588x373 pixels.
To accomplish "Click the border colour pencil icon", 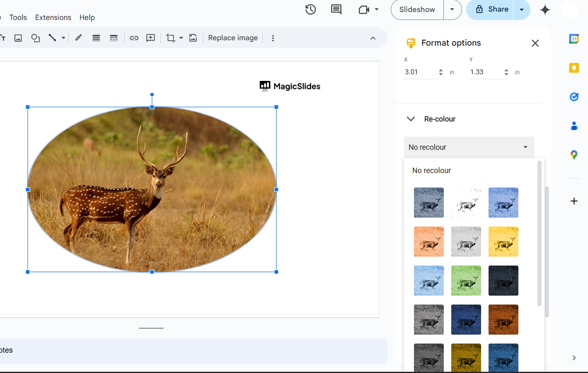I will 78,38.
